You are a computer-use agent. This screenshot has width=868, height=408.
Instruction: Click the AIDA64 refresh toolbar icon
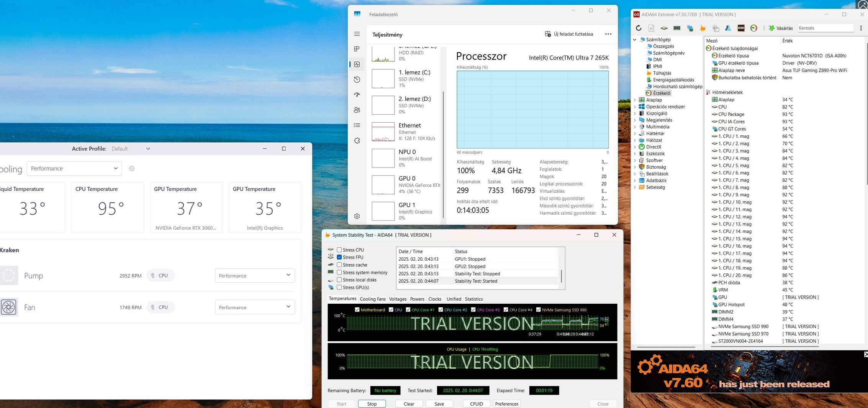[639, 28]
